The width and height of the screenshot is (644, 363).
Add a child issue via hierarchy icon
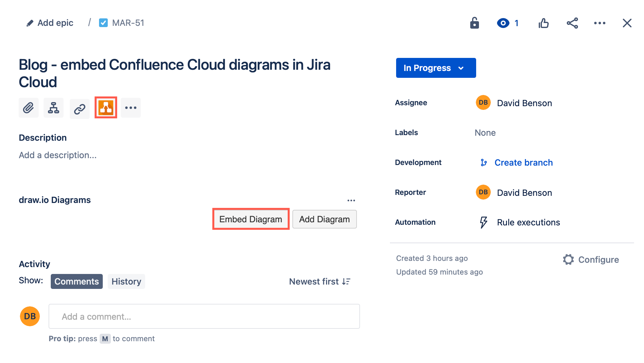tap(54, 108)
